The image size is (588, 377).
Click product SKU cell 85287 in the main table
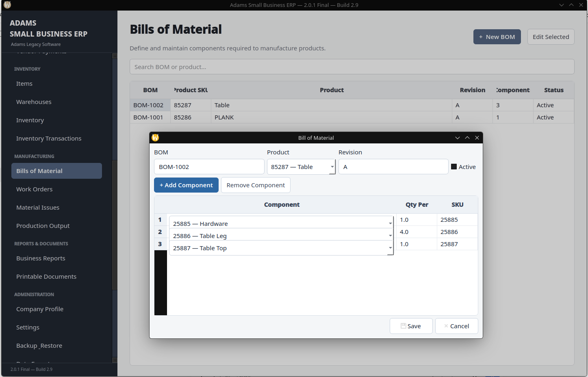pyautogui.click(x=191, y=105)
